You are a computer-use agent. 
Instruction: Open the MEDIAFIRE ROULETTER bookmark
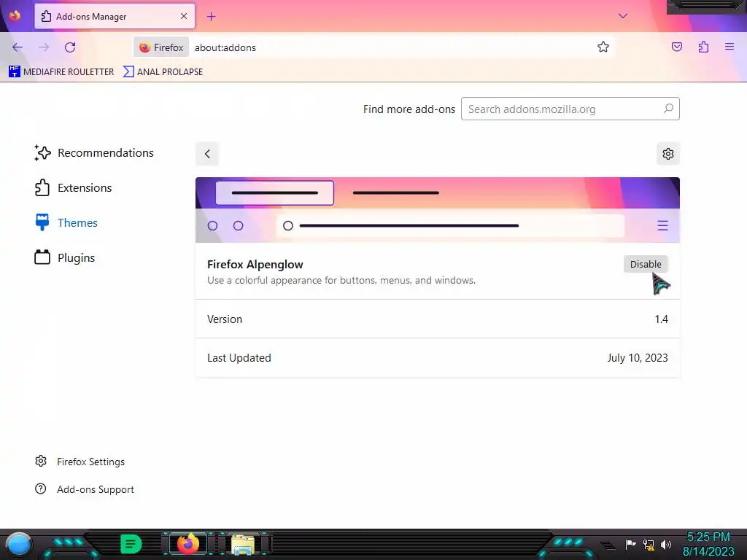(61, 72)
